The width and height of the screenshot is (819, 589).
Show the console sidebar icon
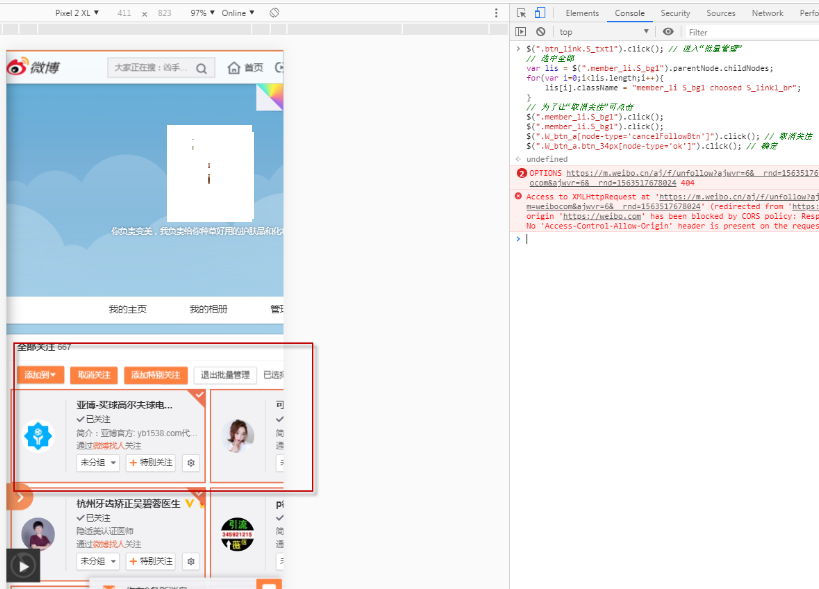(x=521, y=32)
